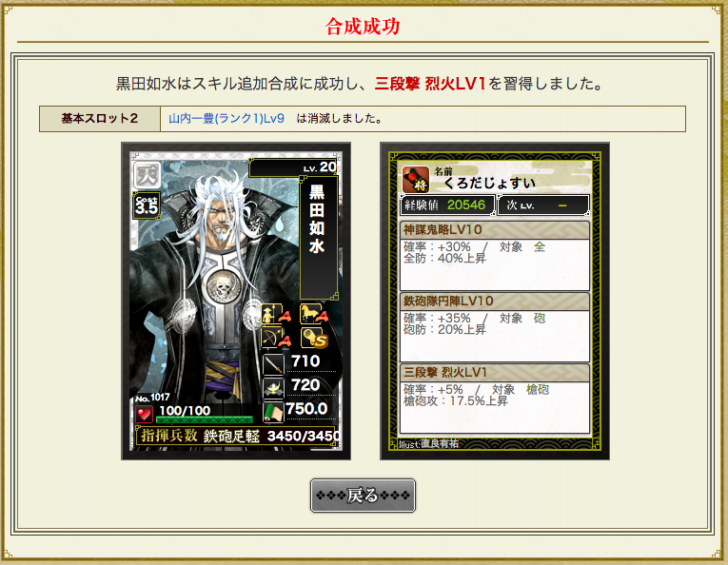Click the spear infantry aptitude icon
728x565 pixels.
276,314
